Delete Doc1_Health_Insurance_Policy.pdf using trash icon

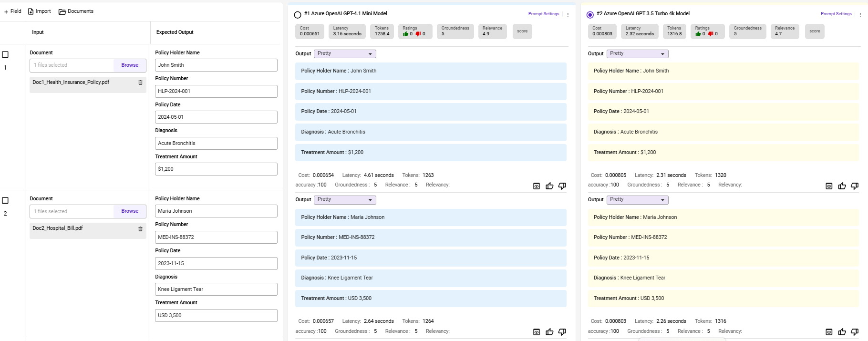click(x=140, y=83)
